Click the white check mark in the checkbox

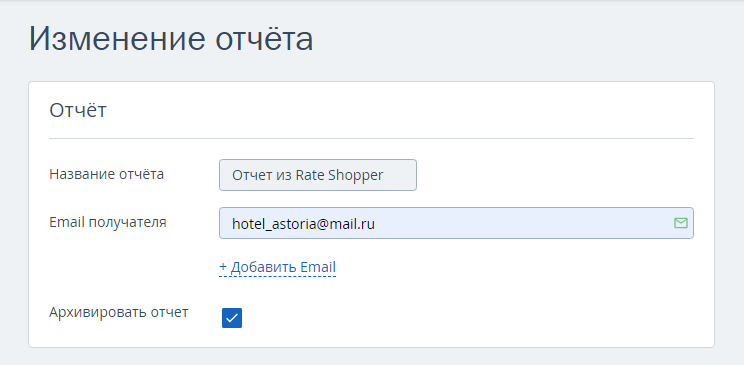[x=232, y=318]
